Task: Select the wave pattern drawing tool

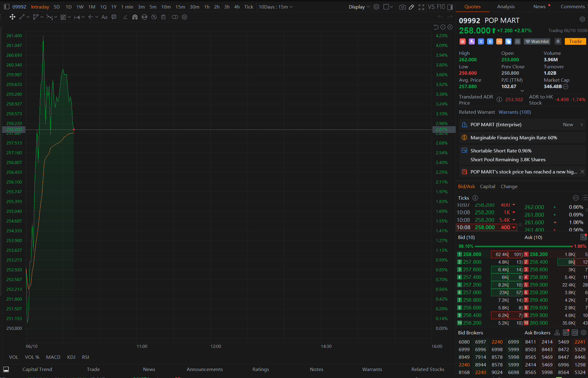Action: (x=49, y=17)
